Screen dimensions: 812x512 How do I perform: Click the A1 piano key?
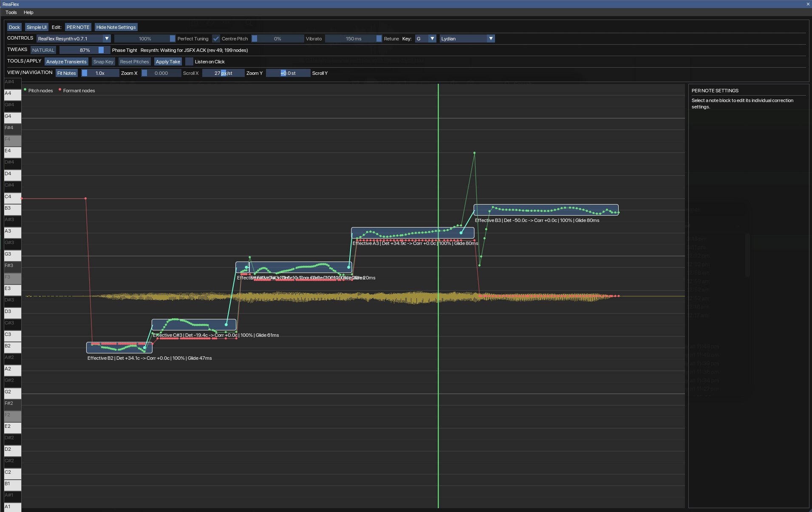(12, 507)
